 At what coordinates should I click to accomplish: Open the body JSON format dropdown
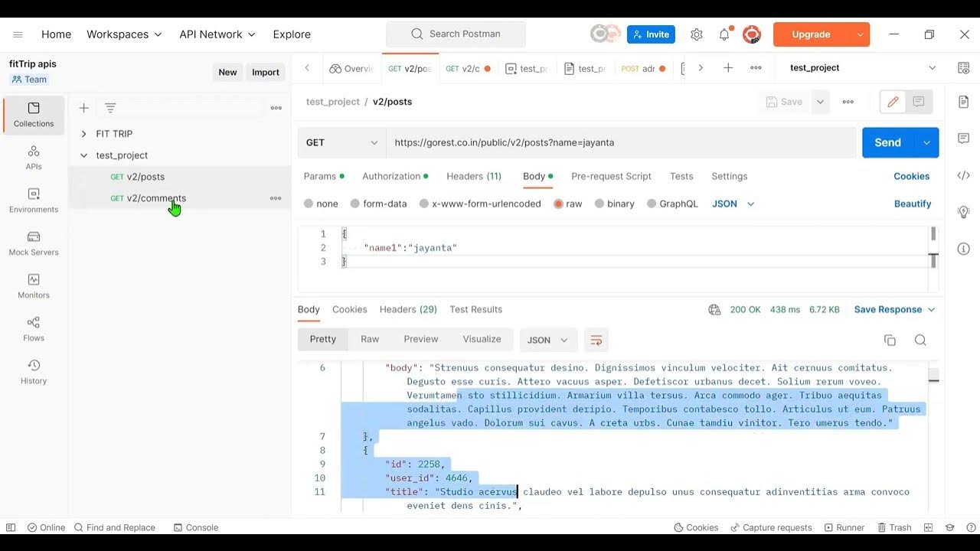coord(733,204)
